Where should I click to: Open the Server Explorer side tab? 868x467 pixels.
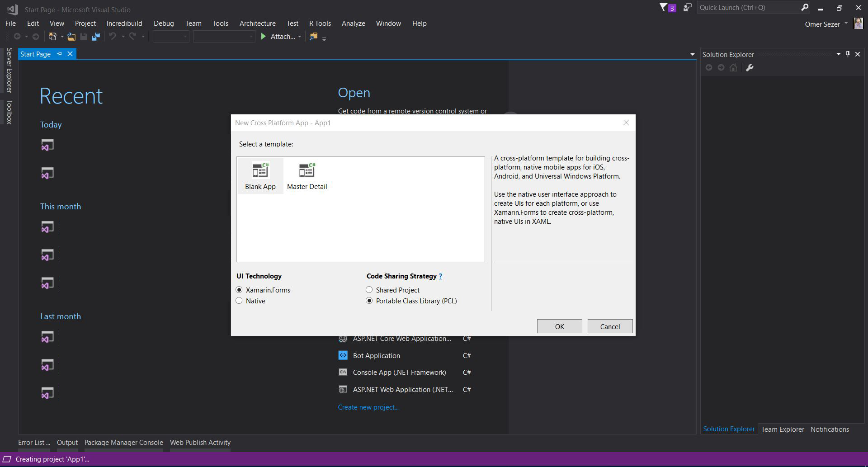[x=9, y=70]
